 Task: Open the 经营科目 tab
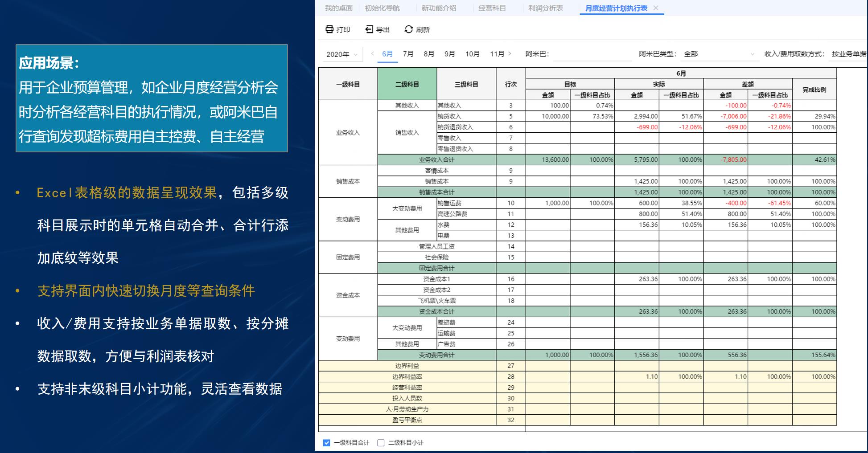492,8
